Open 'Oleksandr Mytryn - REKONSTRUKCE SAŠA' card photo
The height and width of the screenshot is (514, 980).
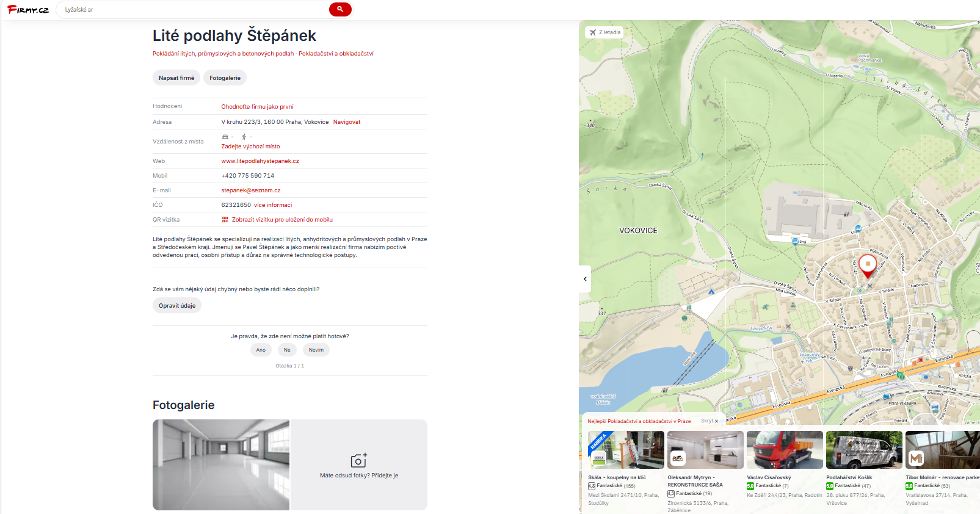(x=705, y=450)
